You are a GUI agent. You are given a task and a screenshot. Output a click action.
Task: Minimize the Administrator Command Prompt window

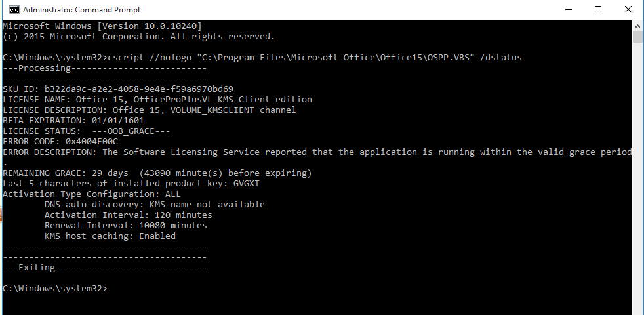point(569,9)
